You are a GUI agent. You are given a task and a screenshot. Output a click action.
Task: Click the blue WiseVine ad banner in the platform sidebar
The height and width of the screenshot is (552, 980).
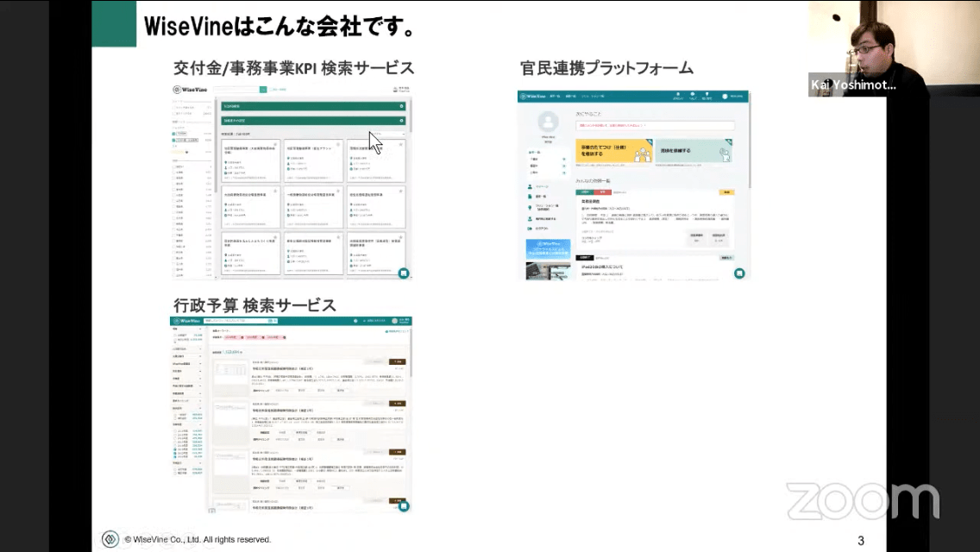click(548, 248)
